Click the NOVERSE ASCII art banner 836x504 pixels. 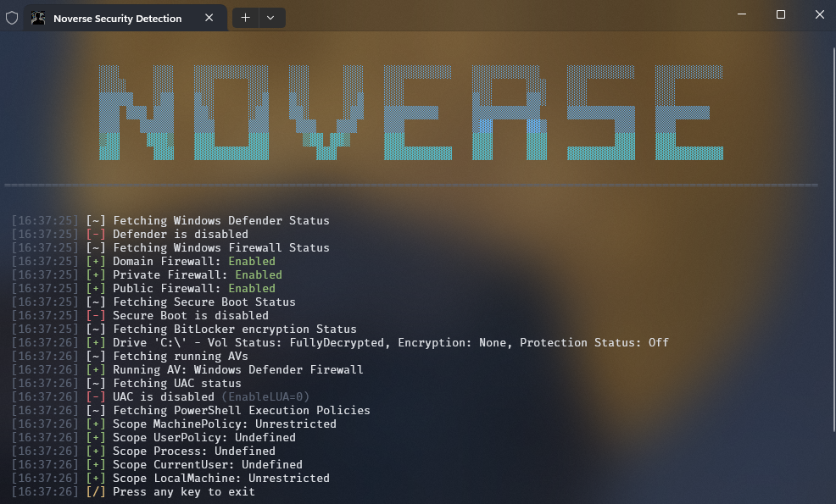pyautogui.click(x=411, y=113)
